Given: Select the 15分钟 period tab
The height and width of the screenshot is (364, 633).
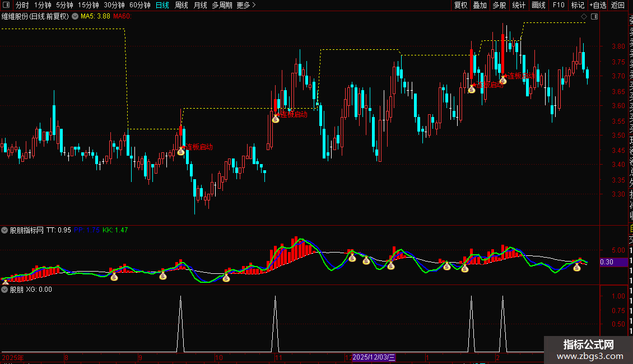Looking at the screenshot, I should tap(88, 5).
